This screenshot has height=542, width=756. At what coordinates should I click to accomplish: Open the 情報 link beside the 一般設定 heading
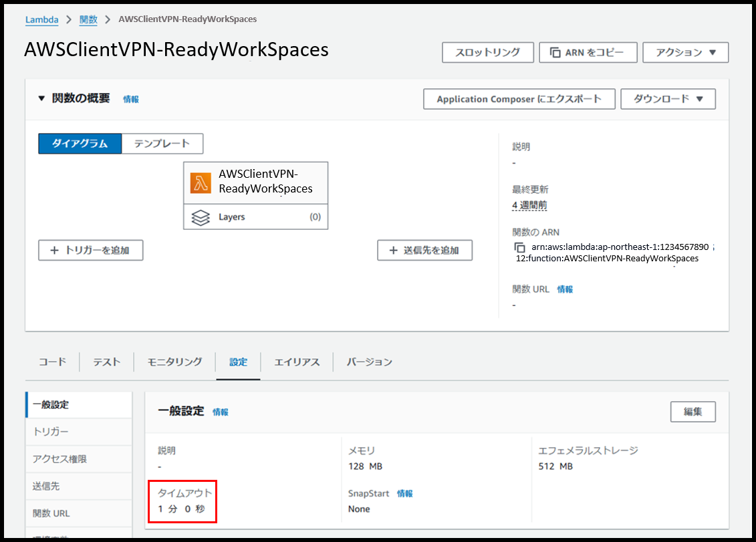221,412
